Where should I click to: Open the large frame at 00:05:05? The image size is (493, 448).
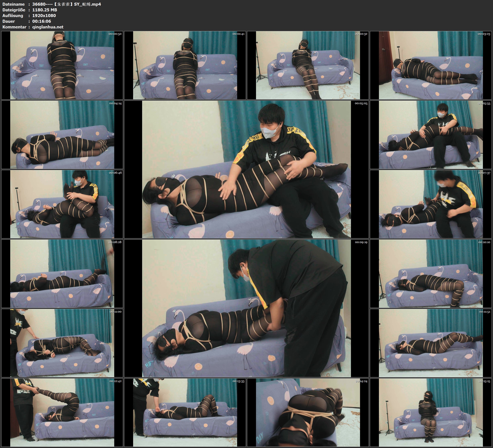(x=246, y=169)
